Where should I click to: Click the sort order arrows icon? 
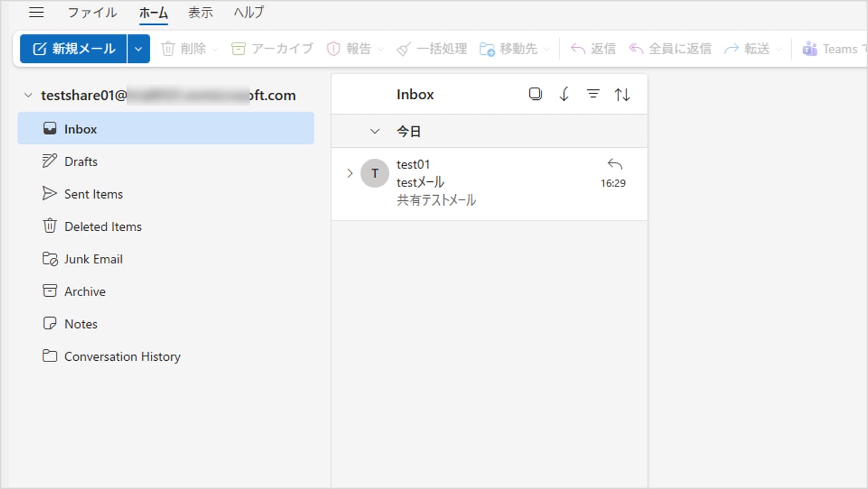(622, 94)
